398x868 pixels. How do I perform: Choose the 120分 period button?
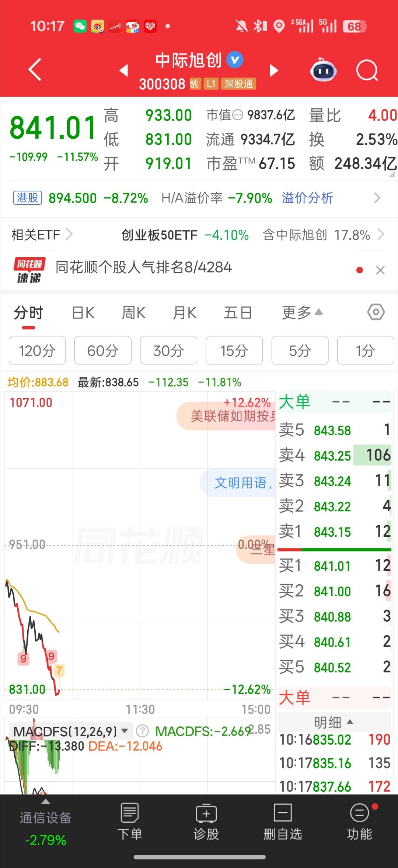click(x=37, y=350)
